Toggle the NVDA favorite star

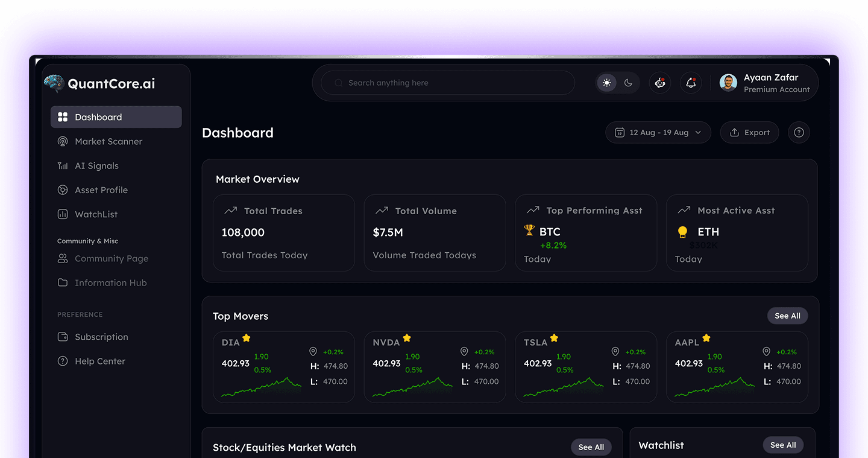(407, 338)
